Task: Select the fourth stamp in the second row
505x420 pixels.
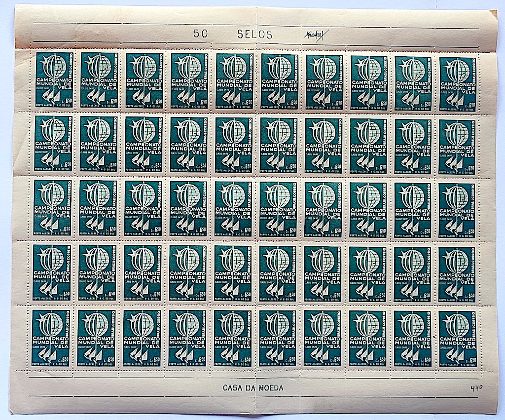Action: 188,145
